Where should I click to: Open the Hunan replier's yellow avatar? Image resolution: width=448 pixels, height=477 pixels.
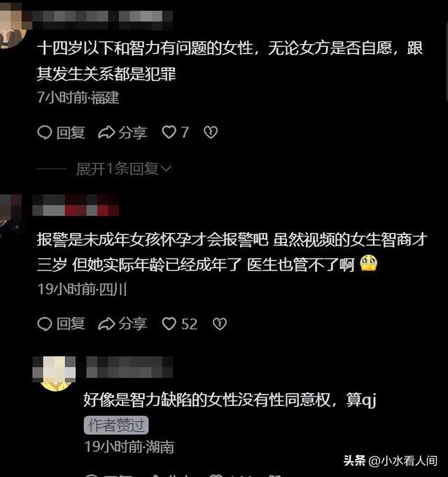pos(55,373)
